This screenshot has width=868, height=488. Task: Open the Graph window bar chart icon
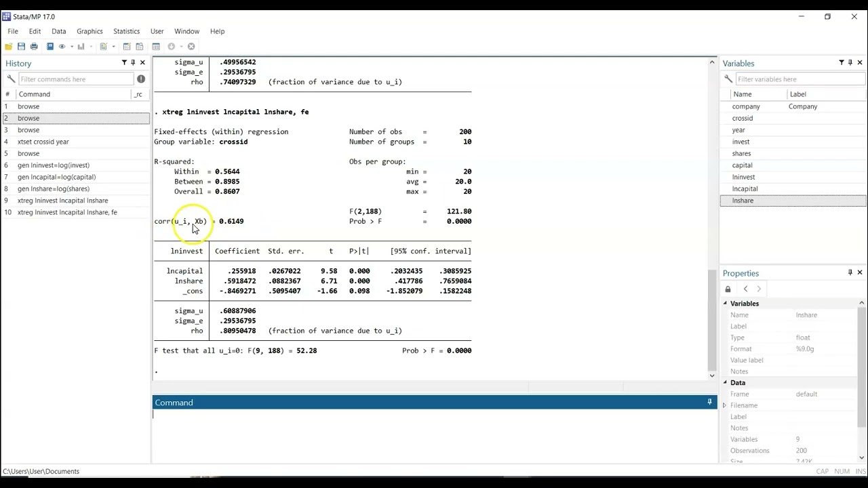coord(81,46)
